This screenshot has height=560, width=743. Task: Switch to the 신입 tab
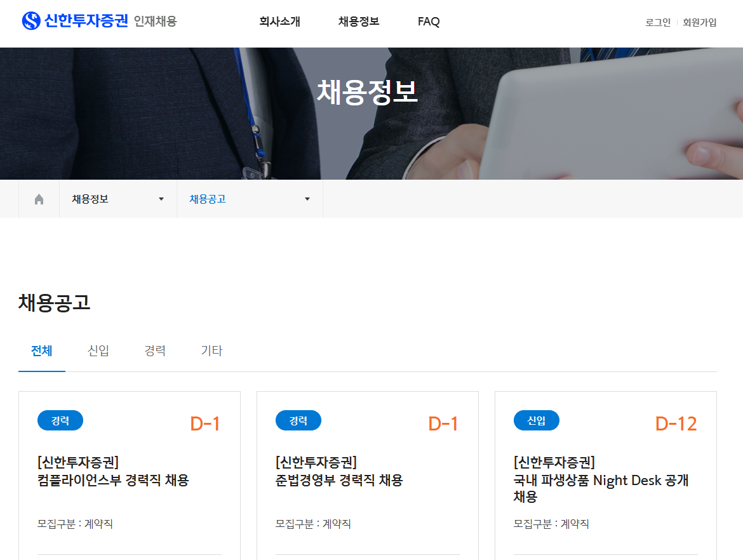pyautogui.click(x=98, y=351)
